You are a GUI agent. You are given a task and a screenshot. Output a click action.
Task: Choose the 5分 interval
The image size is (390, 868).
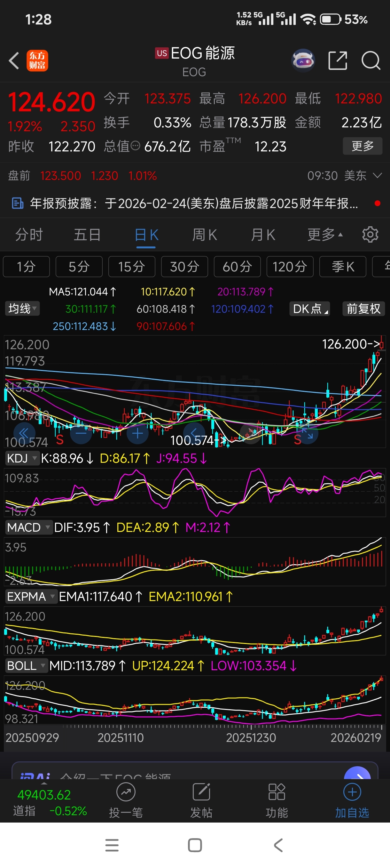coord(79,267)
